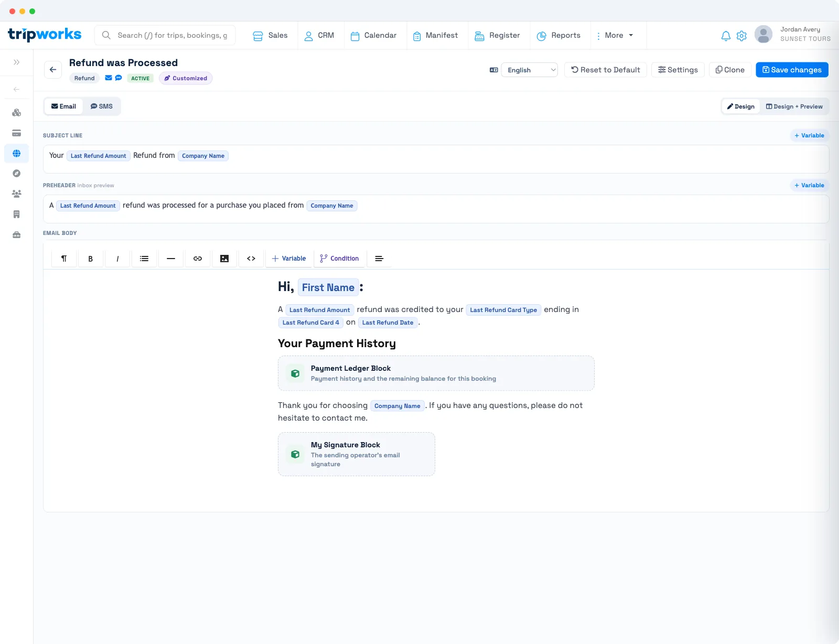Insert a horizontal line divider
Viewport: 839px width, 644px height.
point(171,259)
